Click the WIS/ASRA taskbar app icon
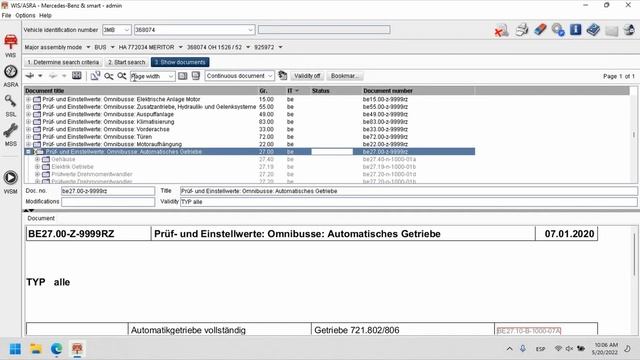640x360 pixels. 77,349
